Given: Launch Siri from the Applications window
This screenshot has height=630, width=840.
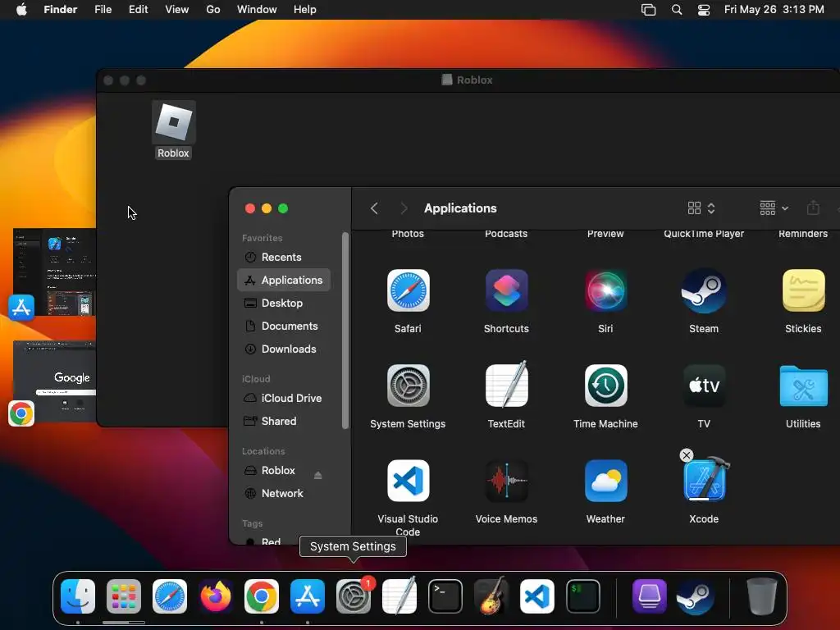Looking at the screenshot, I should point(605,290).
